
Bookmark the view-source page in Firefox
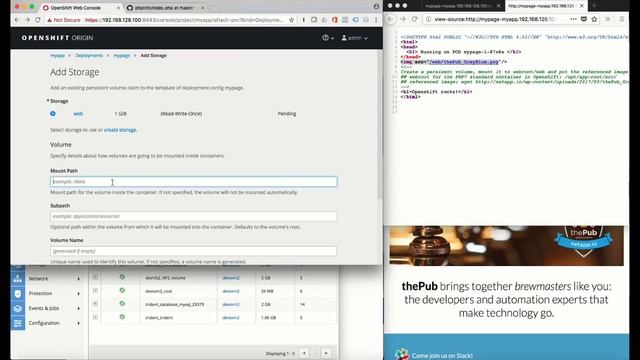click(594, 19)
